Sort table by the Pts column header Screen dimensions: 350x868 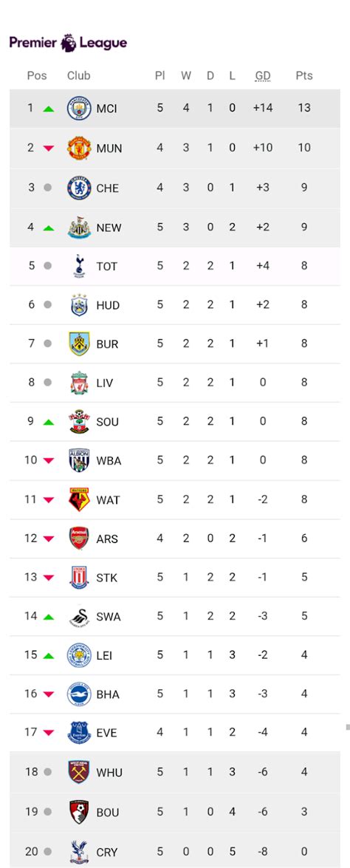pyautogui.click(x=304, y=76)
